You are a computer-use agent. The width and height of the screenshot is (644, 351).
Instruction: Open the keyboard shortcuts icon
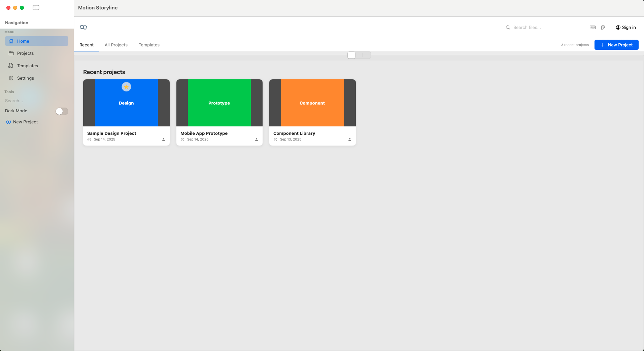[x=593, y=28]
